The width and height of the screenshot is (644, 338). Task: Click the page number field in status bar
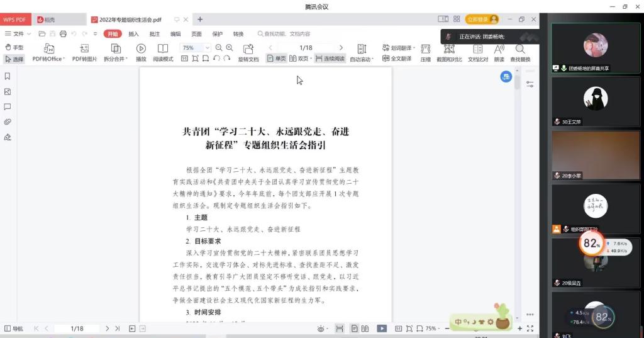pyautogui.click(x=77, y=329)
